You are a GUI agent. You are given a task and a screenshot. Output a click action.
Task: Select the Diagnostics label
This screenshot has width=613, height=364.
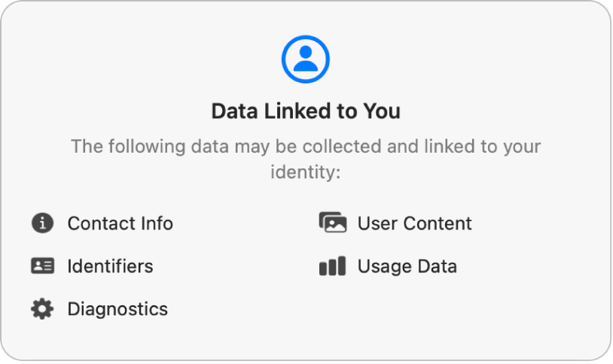pos(117,309)
